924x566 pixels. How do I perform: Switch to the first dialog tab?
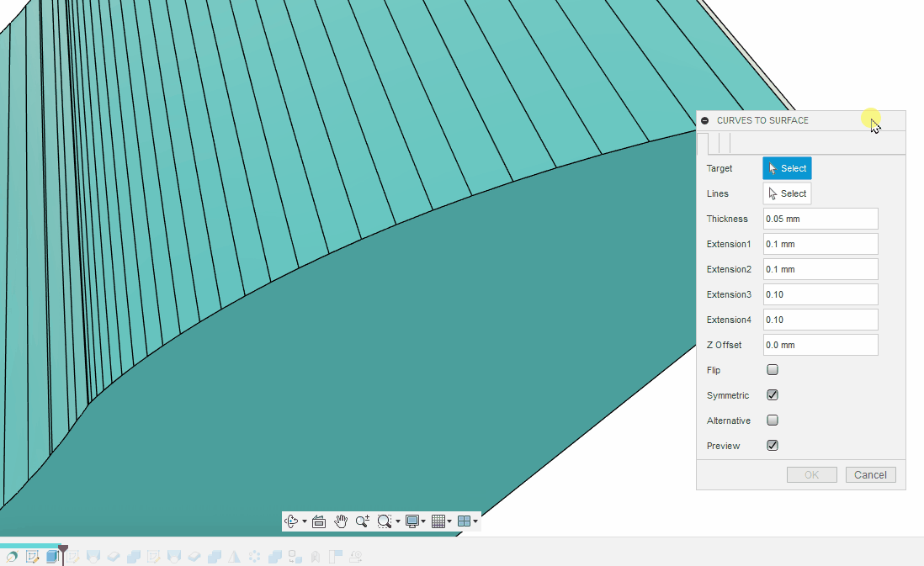click(703, 143)
